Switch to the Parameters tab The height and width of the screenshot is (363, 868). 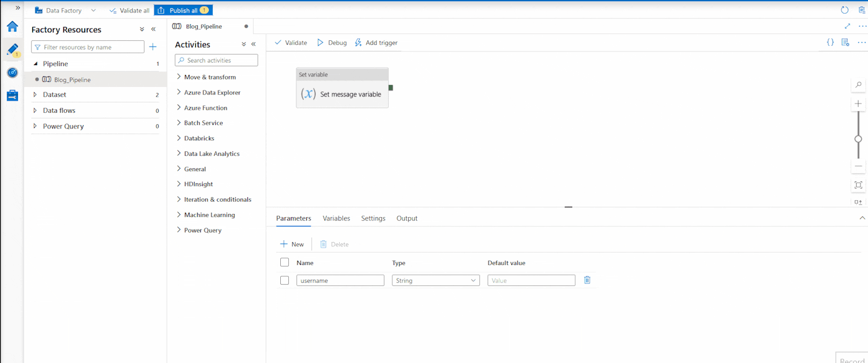click(294, 218)
